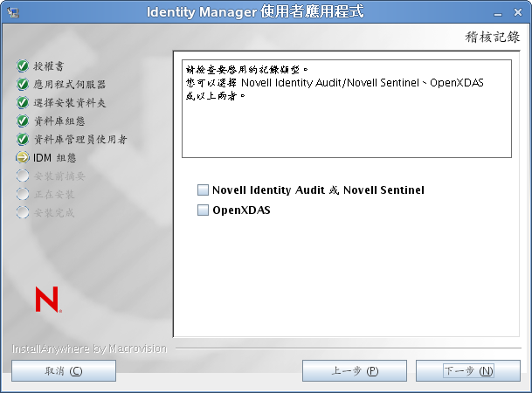Open the window menu icon in title bar
532x393 pixels.
(x=11, y=11)
